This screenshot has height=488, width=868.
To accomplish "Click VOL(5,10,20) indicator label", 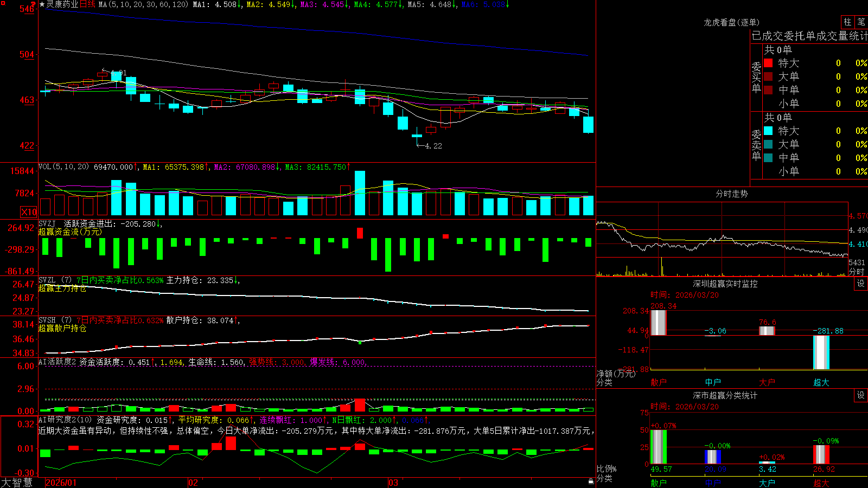I will coord(63,167).
